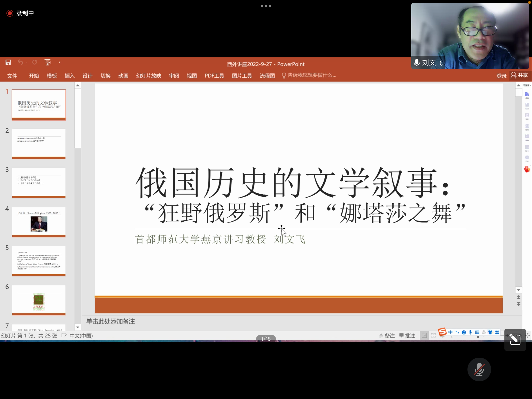Click the slide thumbnail panel scrollbar
The image size is (532, 399).
pos(78,118)
